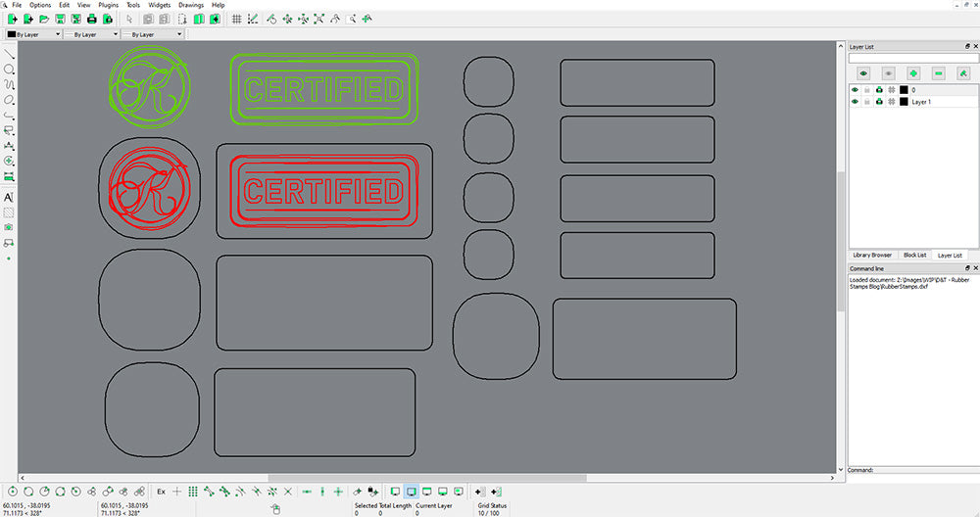
Task: Toggle the grid display icon
Action: (x=237, y=19)
